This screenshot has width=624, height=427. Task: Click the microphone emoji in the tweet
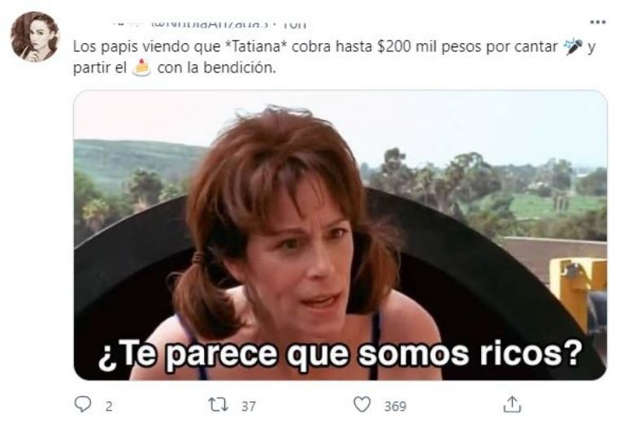tap(573, 47)
